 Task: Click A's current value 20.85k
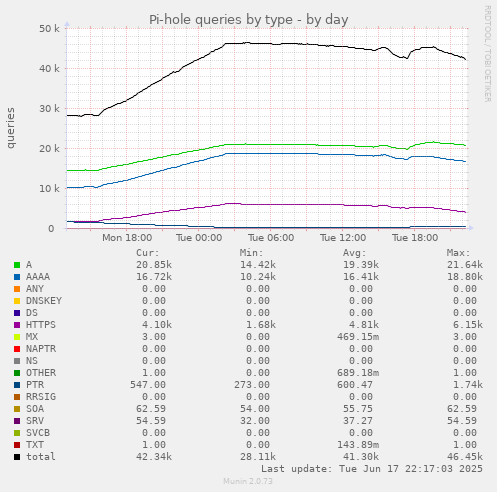(x=154, y=265)
